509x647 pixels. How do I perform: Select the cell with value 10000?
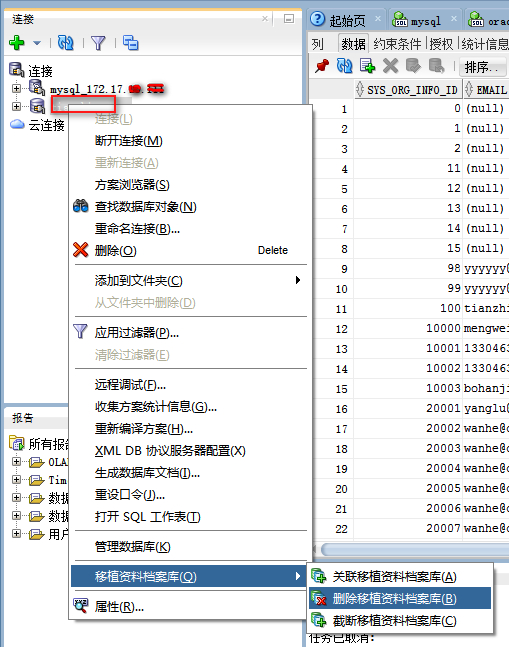coord(408,328)
